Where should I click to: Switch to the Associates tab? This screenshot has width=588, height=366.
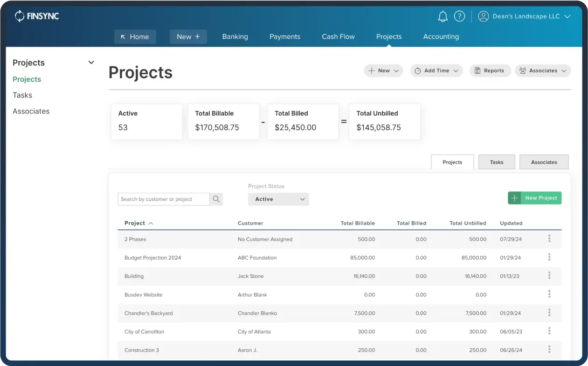click(544, 162)
